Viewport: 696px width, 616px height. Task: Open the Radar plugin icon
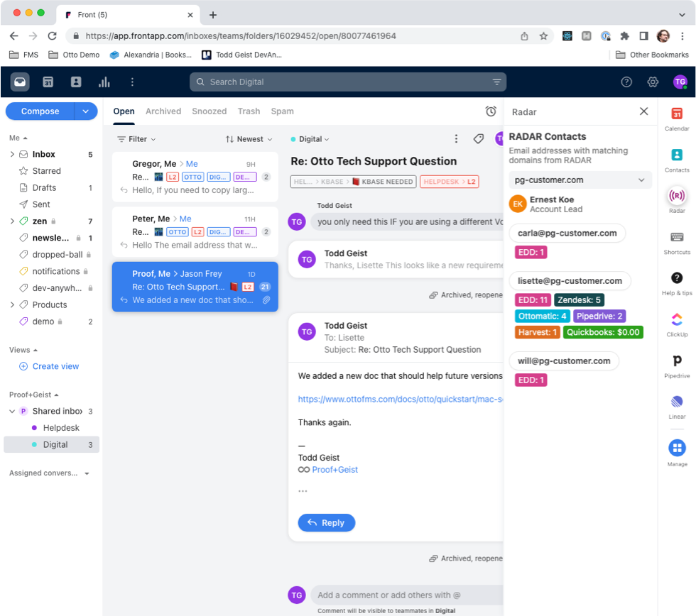click(676, 196)
